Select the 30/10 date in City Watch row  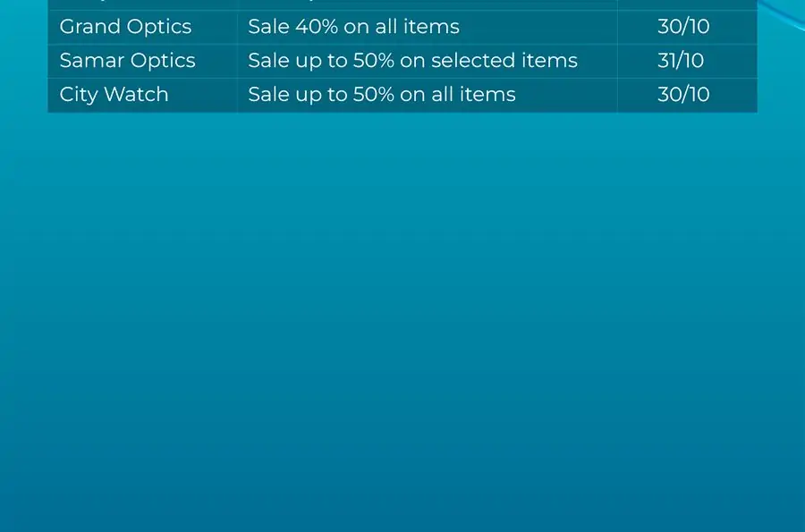[x=683, y=95]
